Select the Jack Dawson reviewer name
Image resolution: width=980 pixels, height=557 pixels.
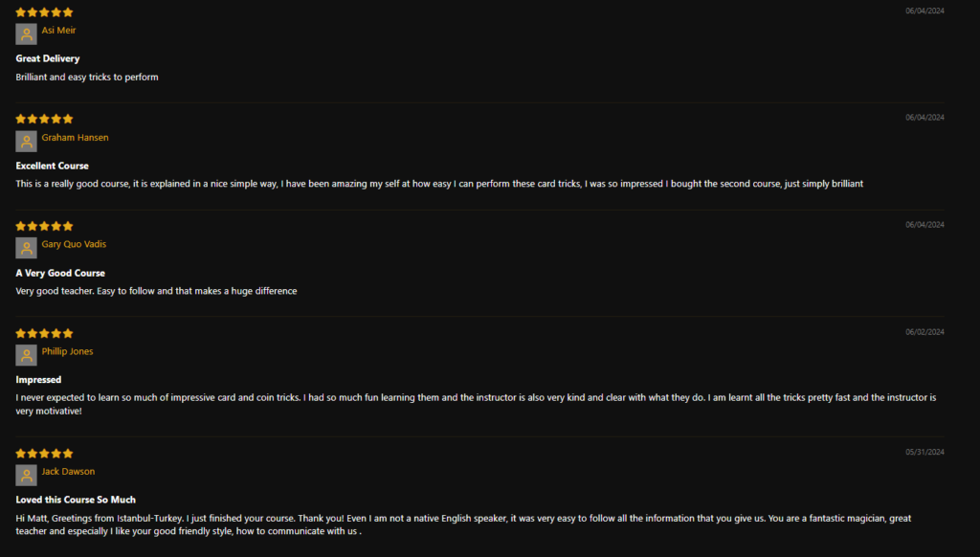pos(68,472)
